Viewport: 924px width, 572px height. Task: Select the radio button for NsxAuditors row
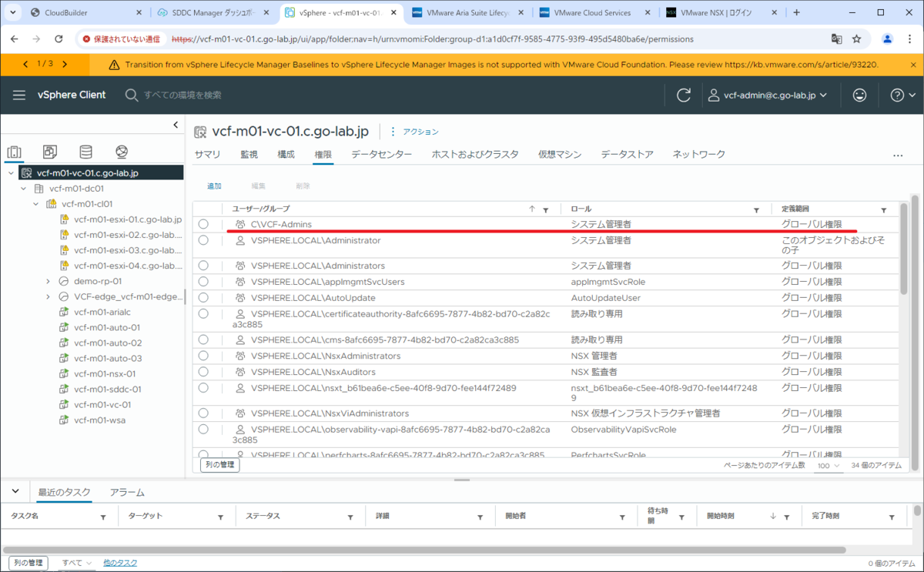click(203, 371)
